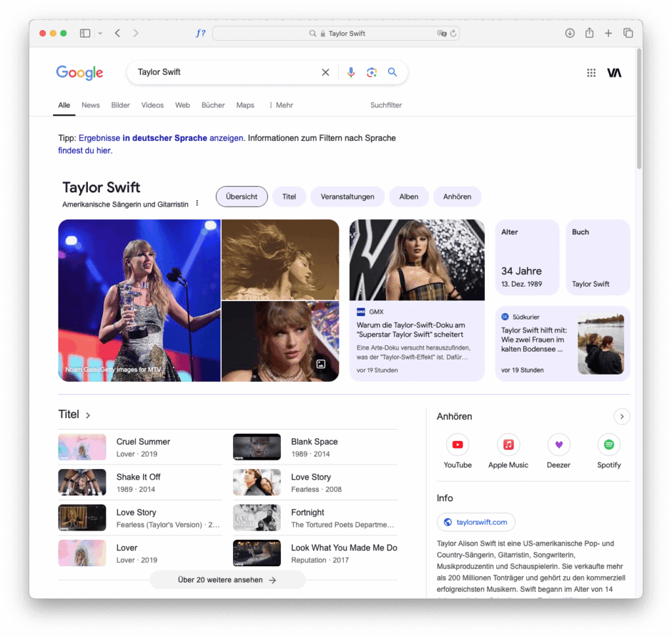Image resolution: width=672 pixels, height=637 pixels.
Task: Select the Übersicht chip
Action: [x=241, y=197]
